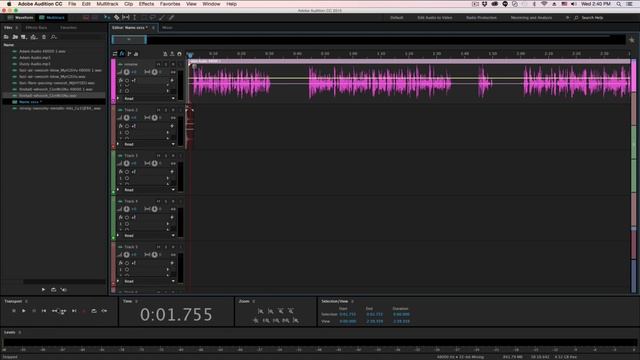Image resolution: width=640 pixels, height=360 pixels.
Task: Click the Stop button in the Transport panel
Action: pyautogui.click(x=13, y=311)
